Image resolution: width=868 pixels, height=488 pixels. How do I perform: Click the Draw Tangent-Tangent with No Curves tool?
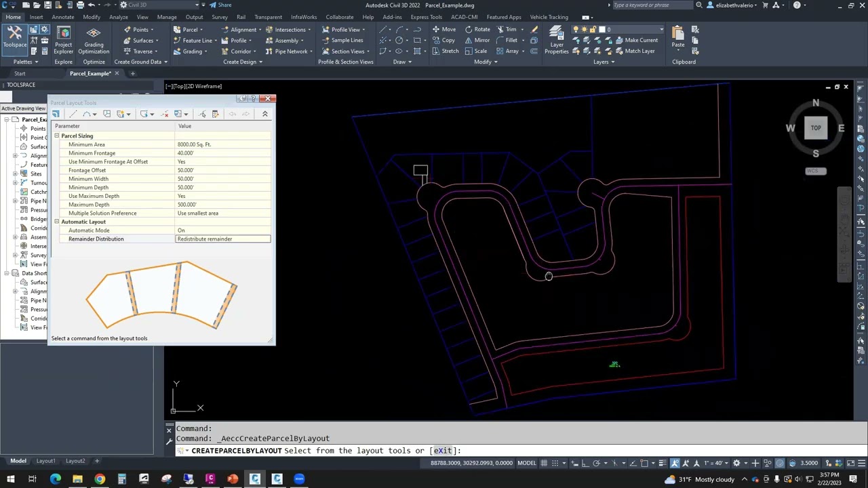106,114
